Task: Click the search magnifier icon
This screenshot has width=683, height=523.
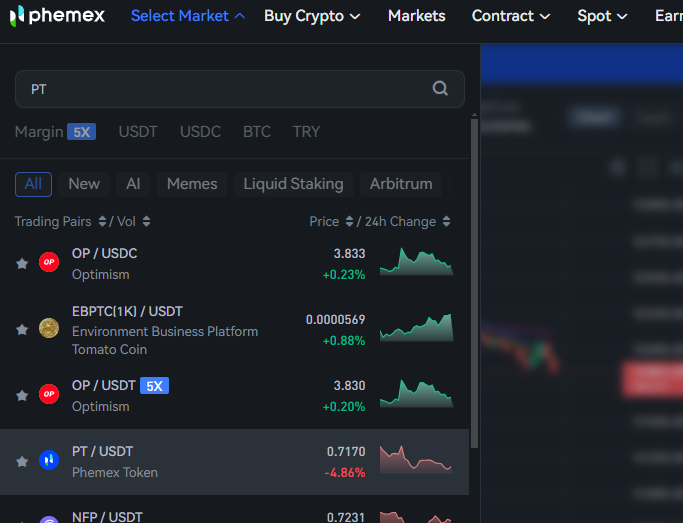Action: click(440, 88)
